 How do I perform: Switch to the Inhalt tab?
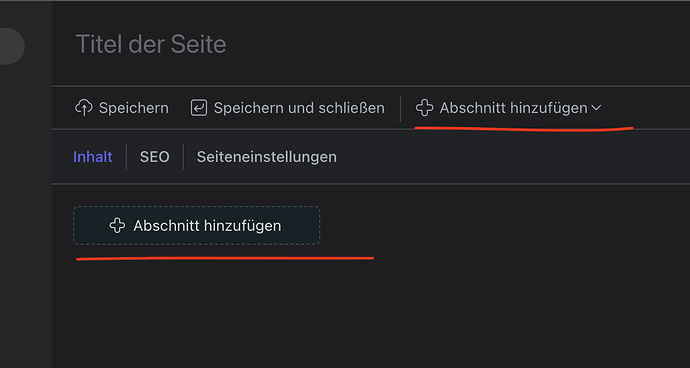[x=93, y=157]
